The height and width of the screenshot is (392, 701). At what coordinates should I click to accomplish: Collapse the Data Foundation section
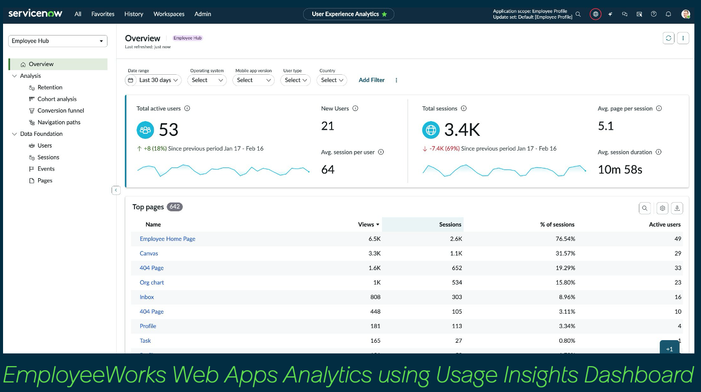[x=14, y=134]
